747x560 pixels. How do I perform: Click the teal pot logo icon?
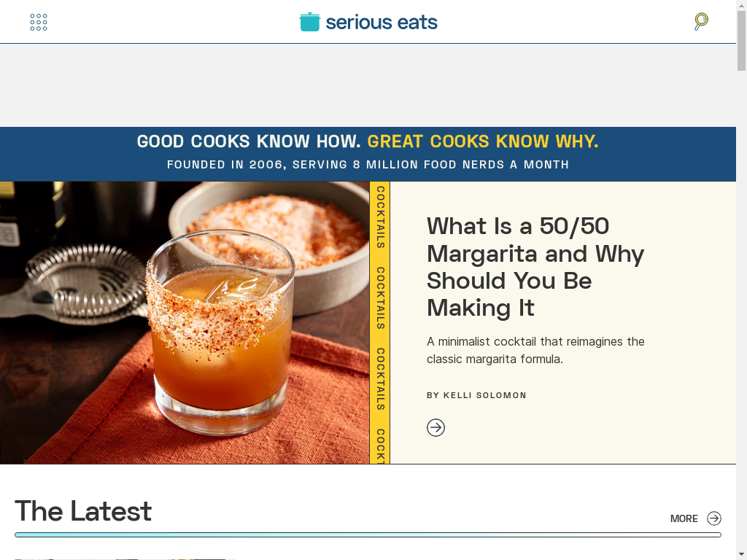pyautogui.click(x=309, y=22)
